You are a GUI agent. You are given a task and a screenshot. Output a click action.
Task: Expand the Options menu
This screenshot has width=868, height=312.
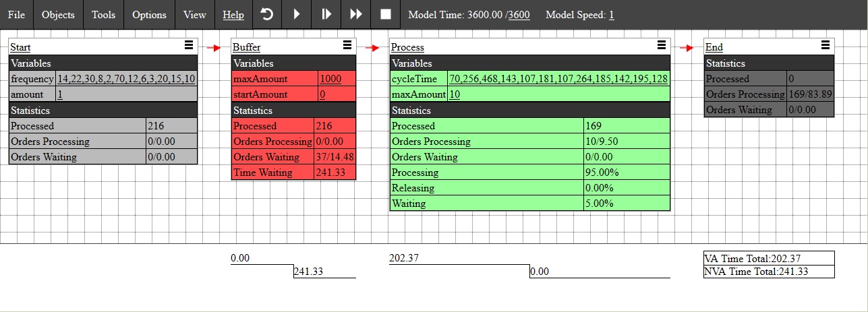(149, 15)
